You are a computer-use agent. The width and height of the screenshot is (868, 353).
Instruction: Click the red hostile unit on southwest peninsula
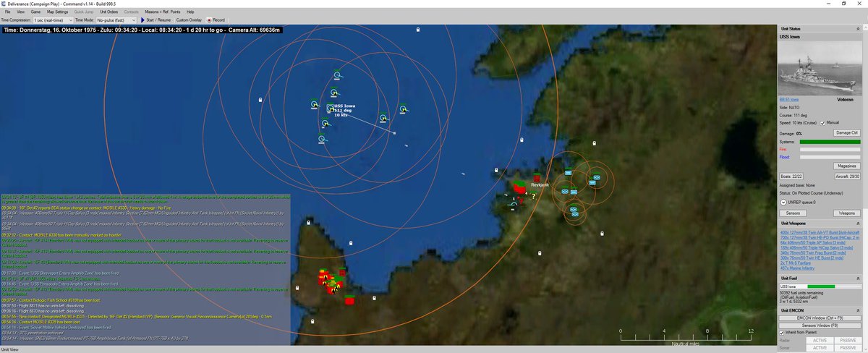pos(350,299)
